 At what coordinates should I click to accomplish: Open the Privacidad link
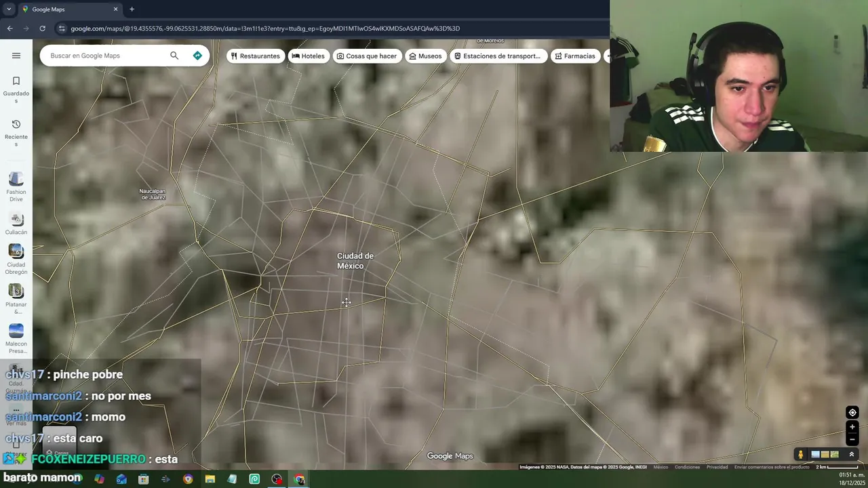click(x=717, y=467)
